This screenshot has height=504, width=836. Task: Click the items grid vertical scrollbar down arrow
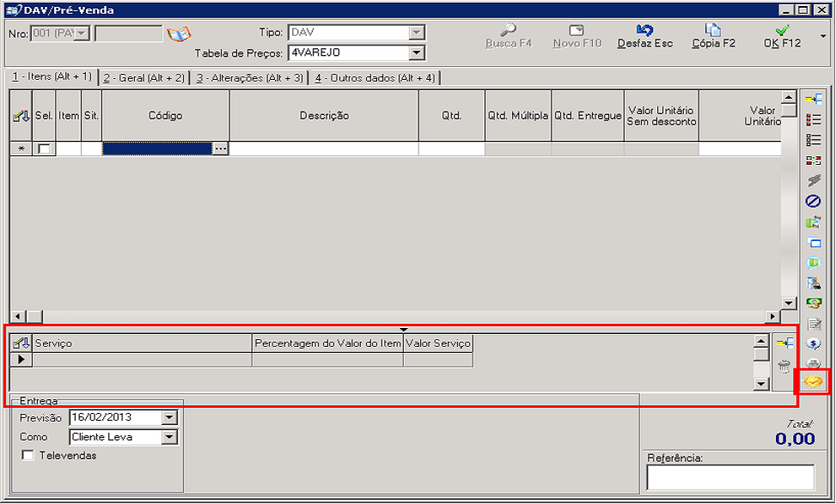789,303
